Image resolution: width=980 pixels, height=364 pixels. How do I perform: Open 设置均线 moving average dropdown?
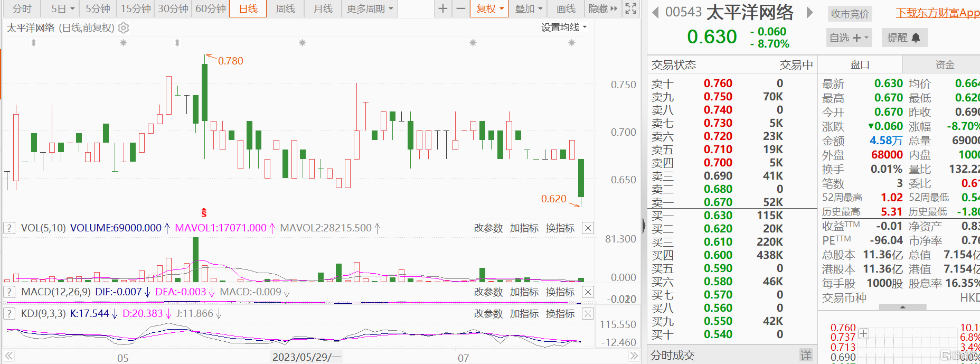(x=564, y=27)
